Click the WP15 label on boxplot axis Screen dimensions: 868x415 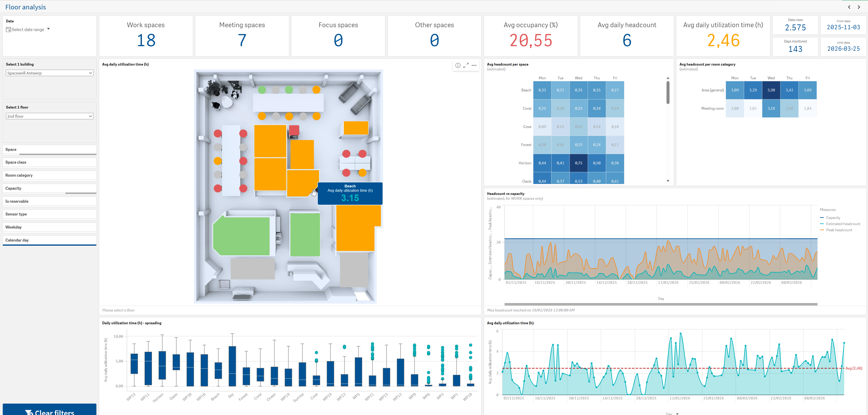pos(131,397)
